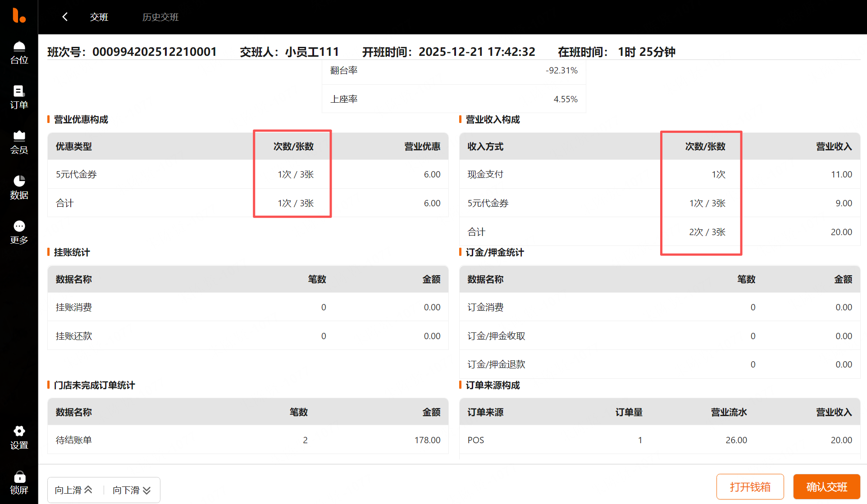The image size is (867, 504).
Task: Switch to the 历史交班 tab
Action: [160, 17]
